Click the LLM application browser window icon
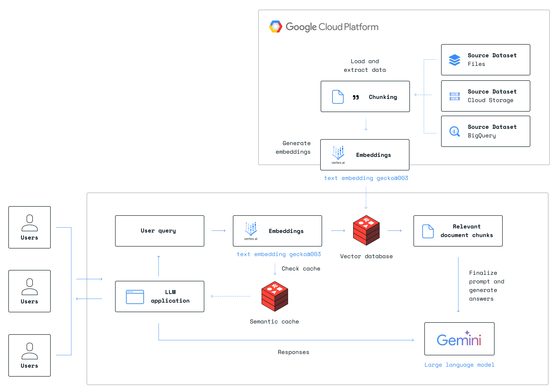557x392 pixels. (x=135, y=297)
